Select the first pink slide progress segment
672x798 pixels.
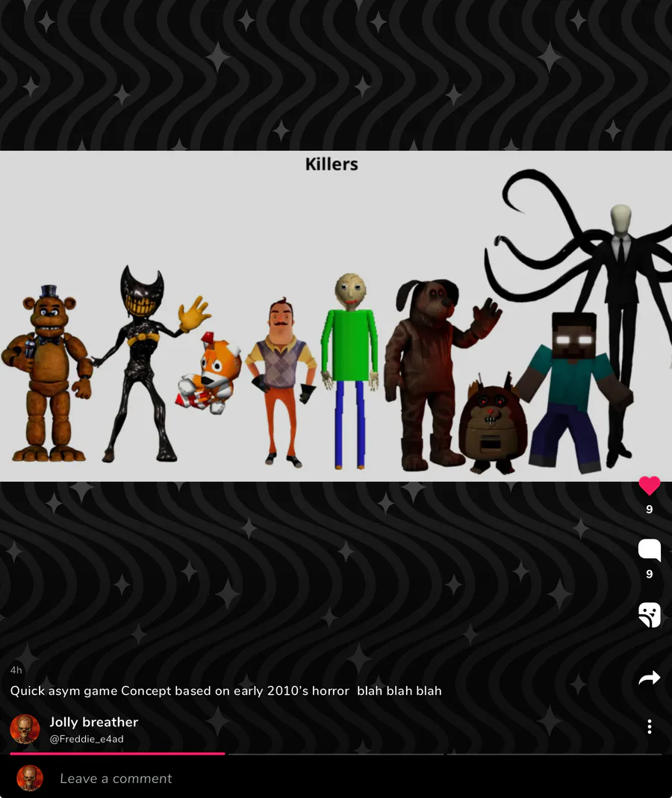point(117,754)
